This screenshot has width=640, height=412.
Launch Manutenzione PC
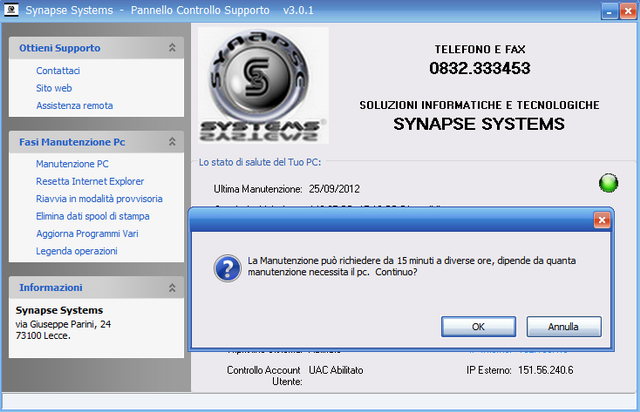pyautogui.click(x=72, y=164)
